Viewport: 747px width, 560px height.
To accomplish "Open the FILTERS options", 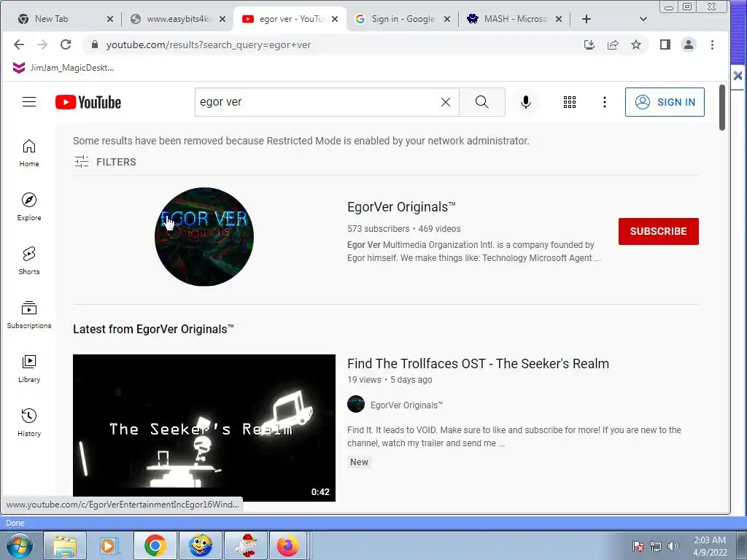I will click(105, 162).
